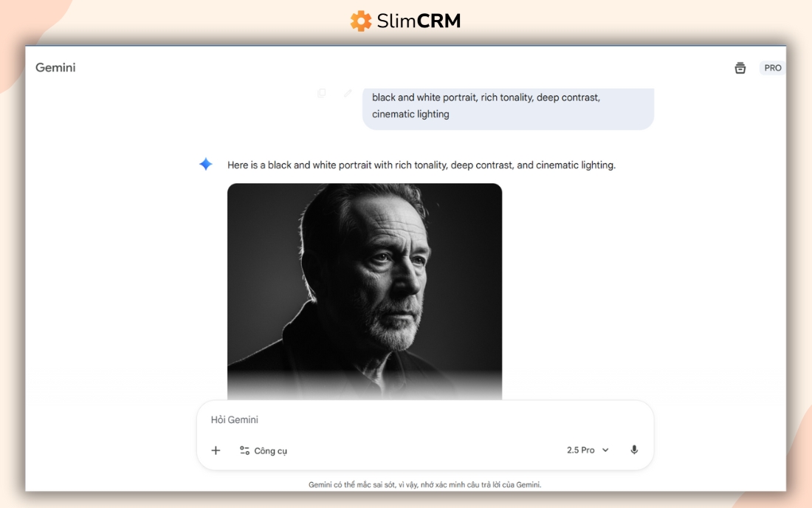Click the microphone voice input icon

[x=634, y=450]
